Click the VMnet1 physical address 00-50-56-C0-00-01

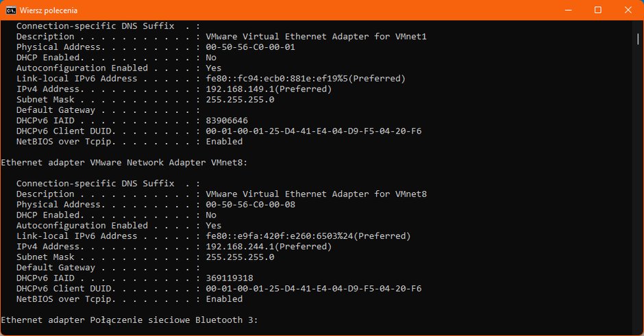(250, 47)
